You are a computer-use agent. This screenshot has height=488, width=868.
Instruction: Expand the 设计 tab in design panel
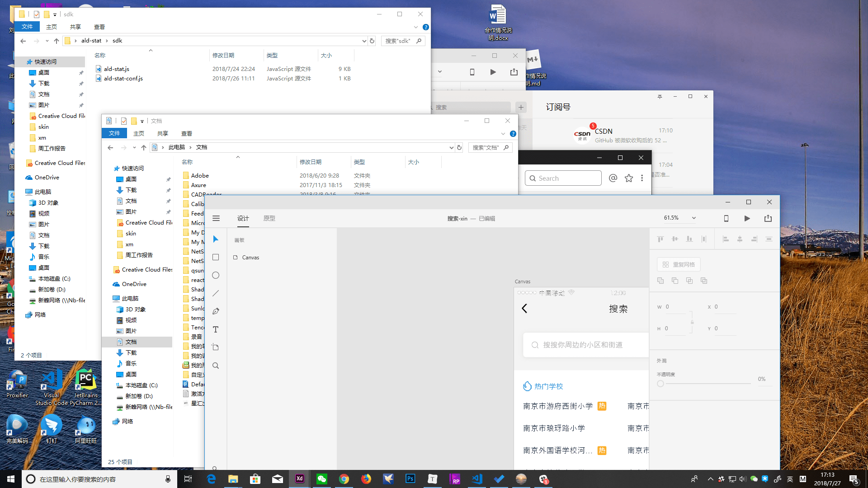243,217
